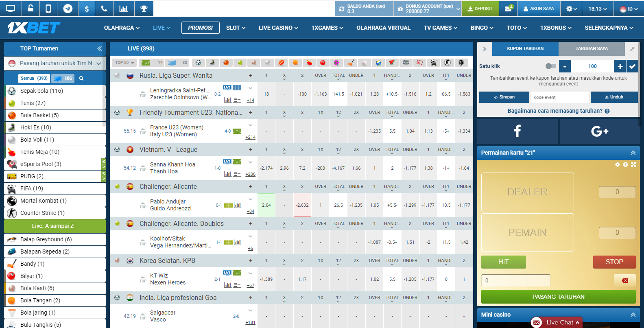The height and width of the screenshot is (328, 644).
Task: Filter live events by gamepad icon
Action: (x=406, y=63)
